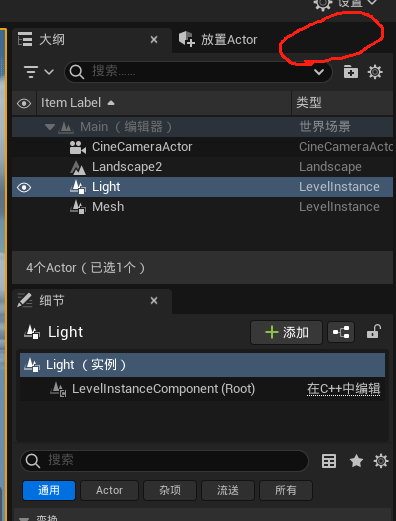Click the blueprint/add script button beside Add

point(341,332)
